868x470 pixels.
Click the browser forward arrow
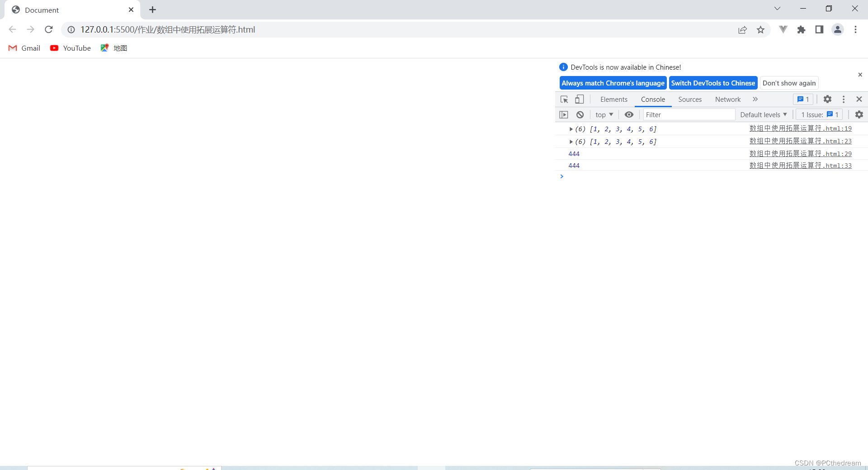(30, 29)
